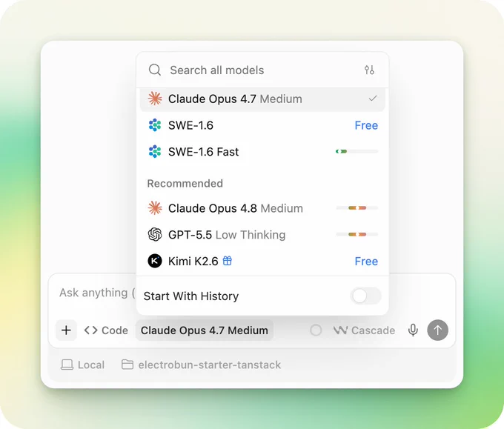Viewport: 504px width, 429px height.
Task: Click the microphone voice input icon
Action: (413, 330)
